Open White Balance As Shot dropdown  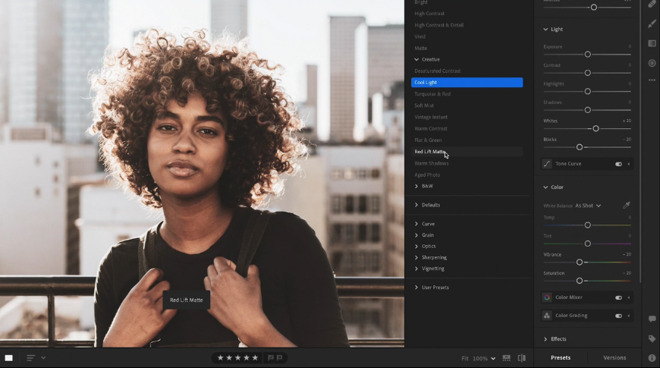click(x=588, y=206)
